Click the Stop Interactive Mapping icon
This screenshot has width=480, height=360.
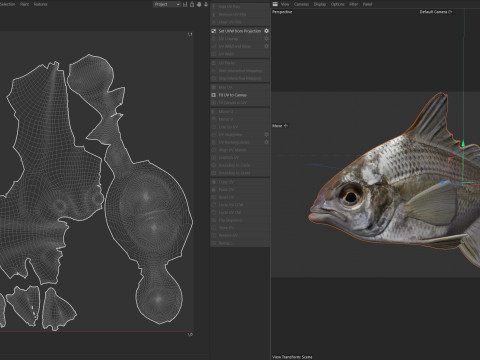click(214, 78)
